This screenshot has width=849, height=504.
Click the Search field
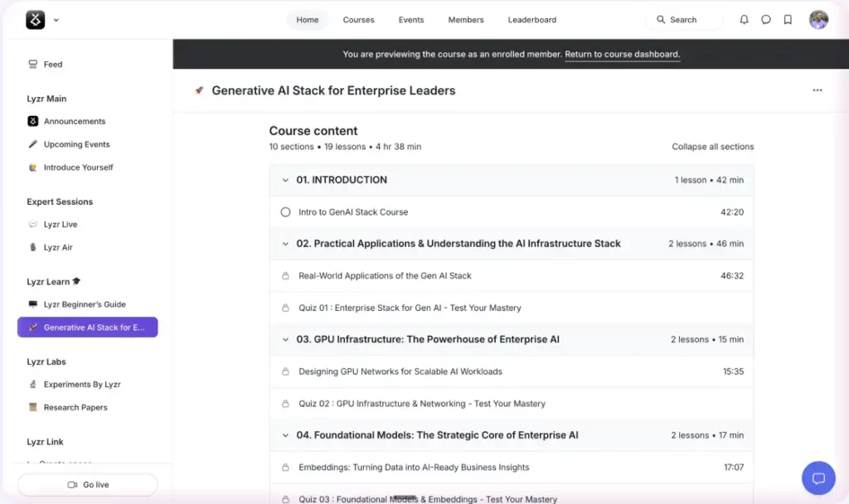(683, 20)
